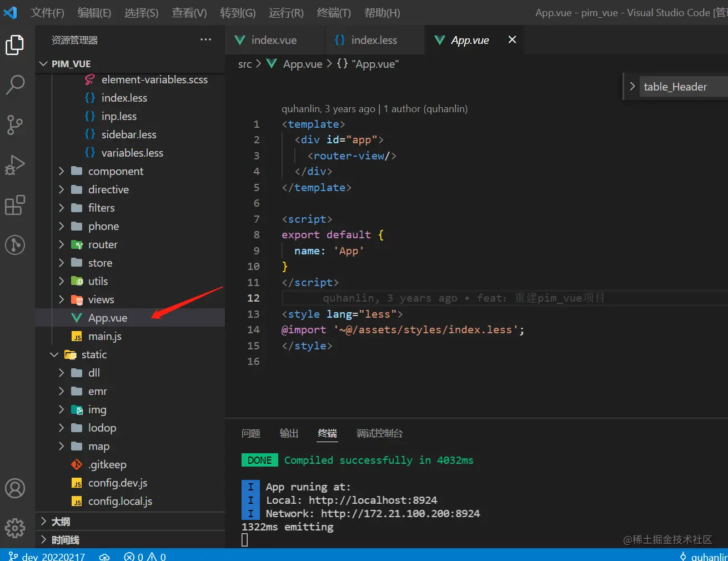Click the table_Header search input field
The width and height of the screenshot is (728, 561).
tap(684, 87)
